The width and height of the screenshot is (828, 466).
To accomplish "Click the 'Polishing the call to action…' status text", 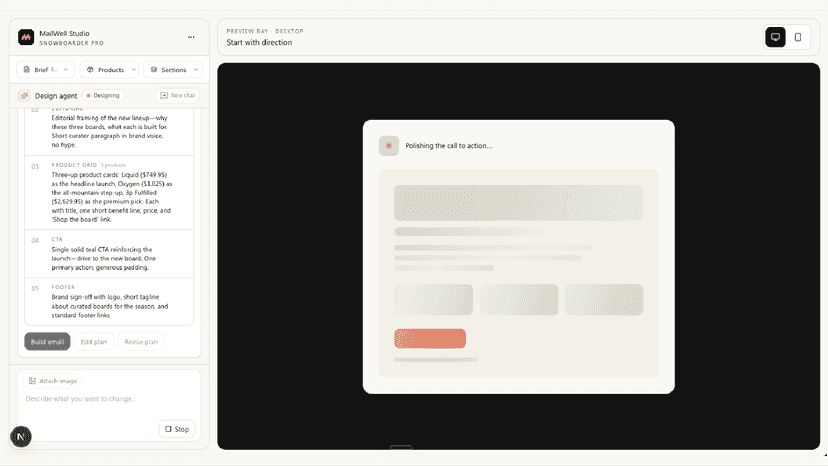I will [449, 146].
